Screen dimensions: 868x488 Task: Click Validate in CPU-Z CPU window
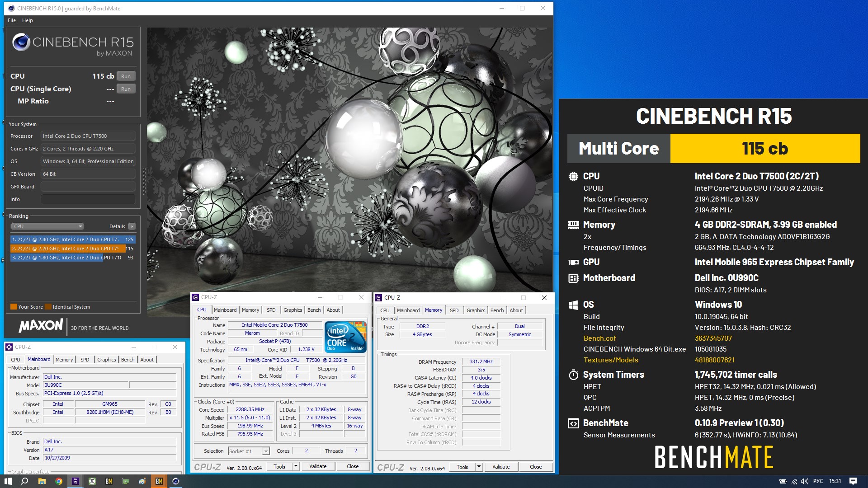click(318, 466)
